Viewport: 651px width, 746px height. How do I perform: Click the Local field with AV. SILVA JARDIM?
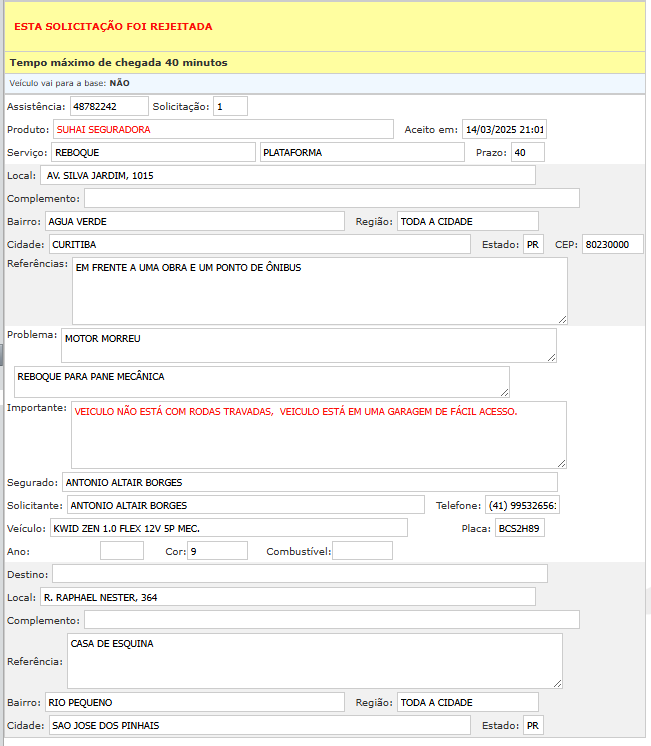click(288, 175)
